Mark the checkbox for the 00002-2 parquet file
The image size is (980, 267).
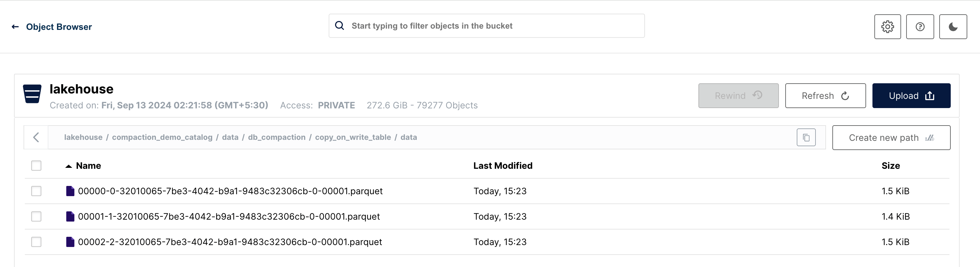(x=36, y=242)
